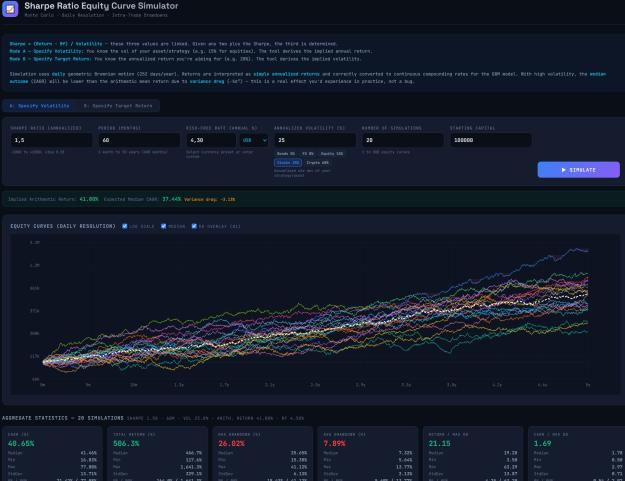
Task: Run the simulation with the Simulate button
Action: [x=578, y=170]
